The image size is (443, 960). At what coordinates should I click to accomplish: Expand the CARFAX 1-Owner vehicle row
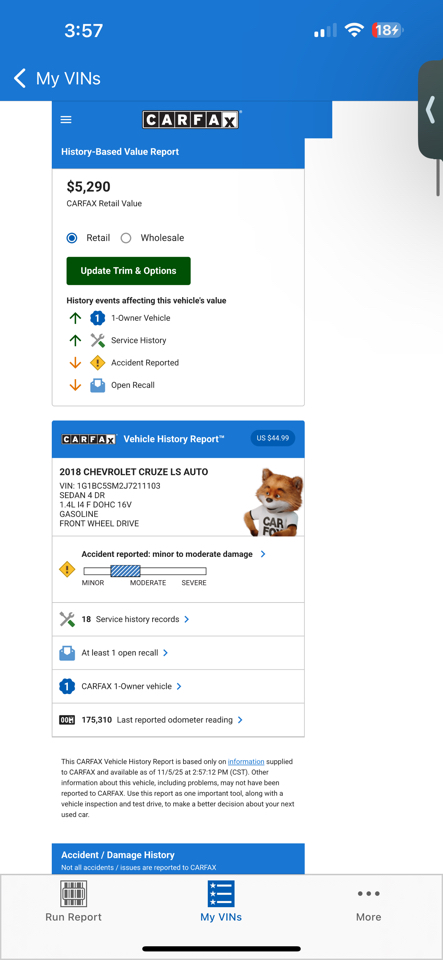click(178, 686)
